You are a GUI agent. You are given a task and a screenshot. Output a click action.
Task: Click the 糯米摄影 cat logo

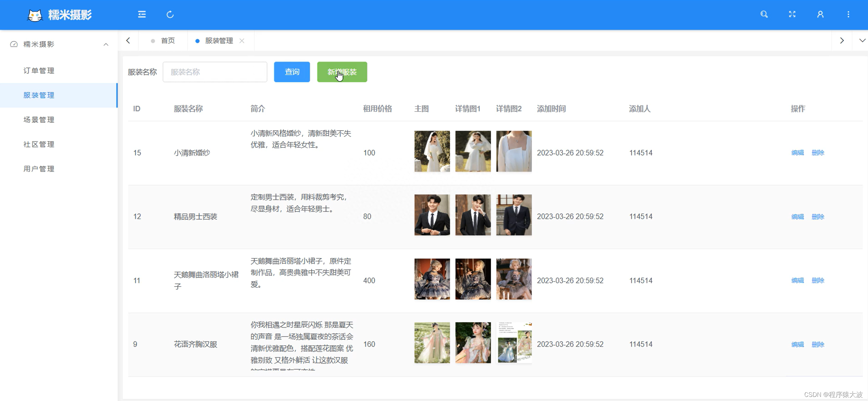click(x=35, y=15)
